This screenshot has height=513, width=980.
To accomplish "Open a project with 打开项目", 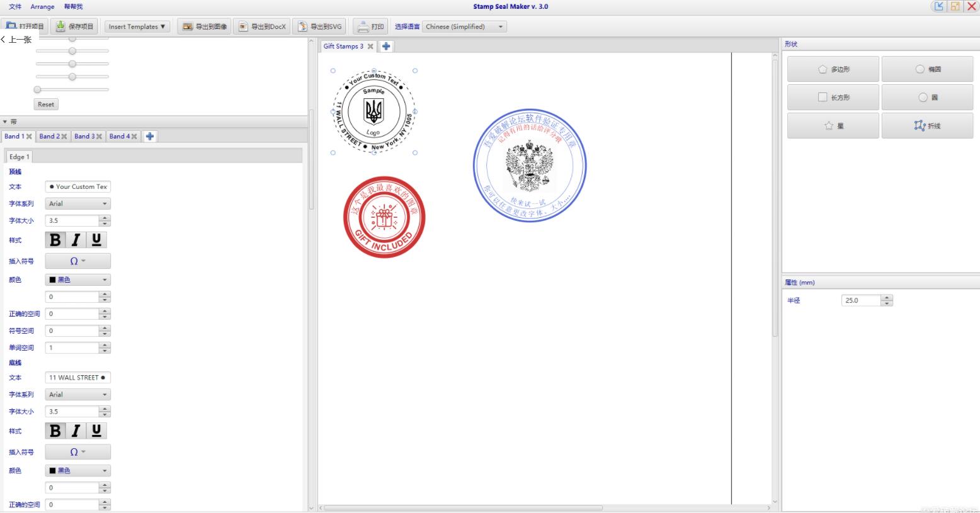I will (x=25, y=26).
